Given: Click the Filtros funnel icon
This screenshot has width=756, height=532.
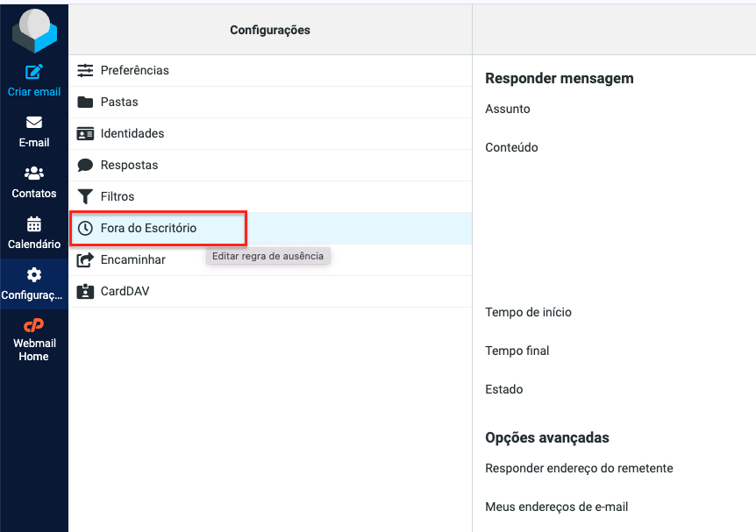Looking at the screenshot, I should 85,196.
